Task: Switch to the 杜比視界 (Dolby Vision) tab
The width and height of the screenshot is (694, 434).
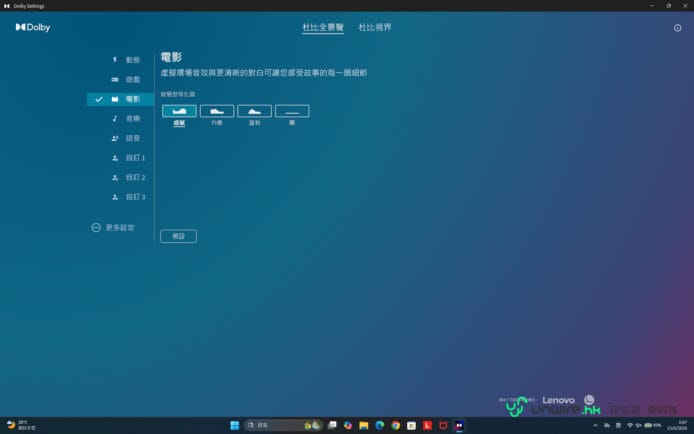Action: pos(375,27)
